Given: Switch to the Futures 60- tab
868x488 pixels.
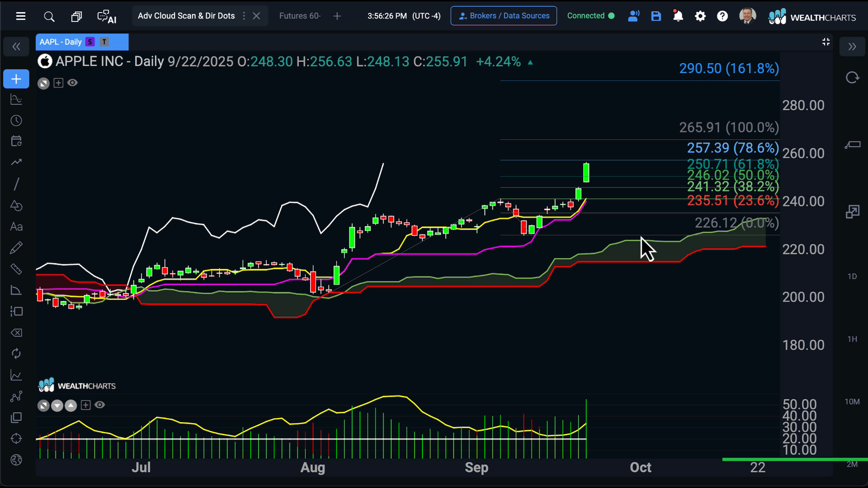Looking at the screenshot, I should tap(300, 16).
